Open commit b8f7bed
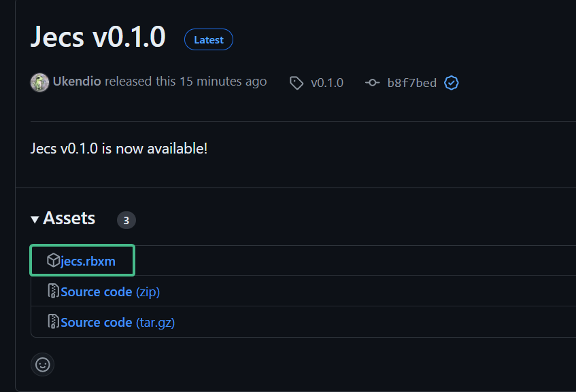Image resolution: width=576 pixels, height=392 pixels. tap(411, 83)
